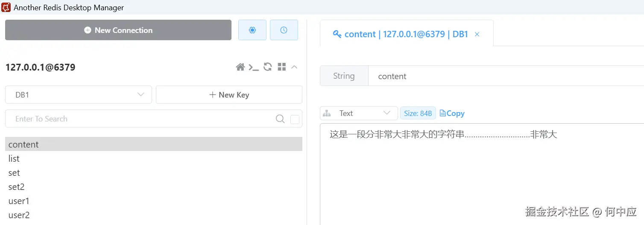
Task: Click the String type label
Action: (x=344, y=76)
